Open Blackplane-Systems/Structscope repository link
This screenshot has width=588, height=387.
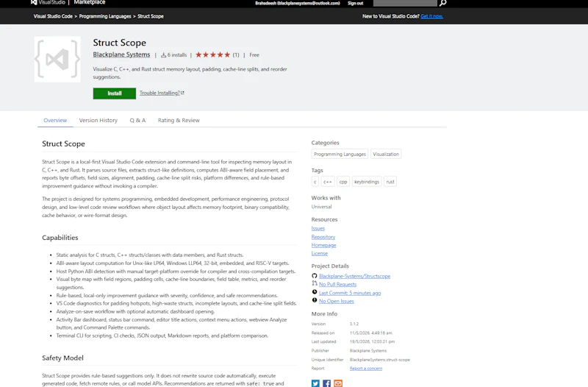355,276
